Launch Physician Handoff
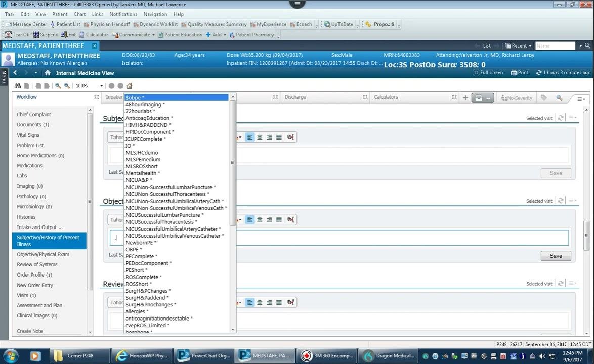The image size is (594, 364). pyautogui.click(x=106, y=24)
